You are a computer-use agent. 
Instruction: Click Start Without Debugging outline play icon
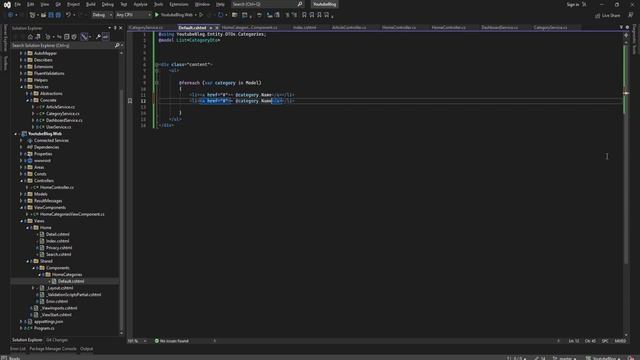(x=201, y=15)
